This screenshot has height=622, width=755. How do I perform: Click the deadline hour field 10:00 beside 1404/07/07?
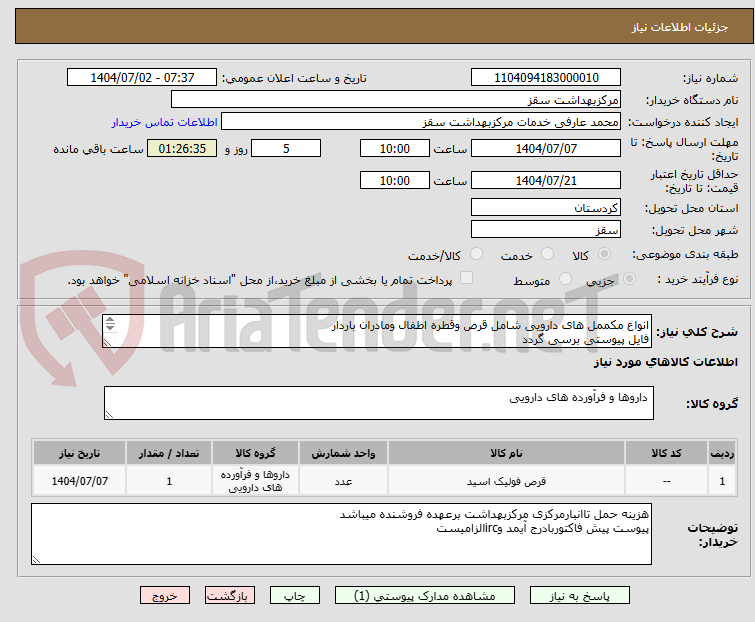click(395, 148)
